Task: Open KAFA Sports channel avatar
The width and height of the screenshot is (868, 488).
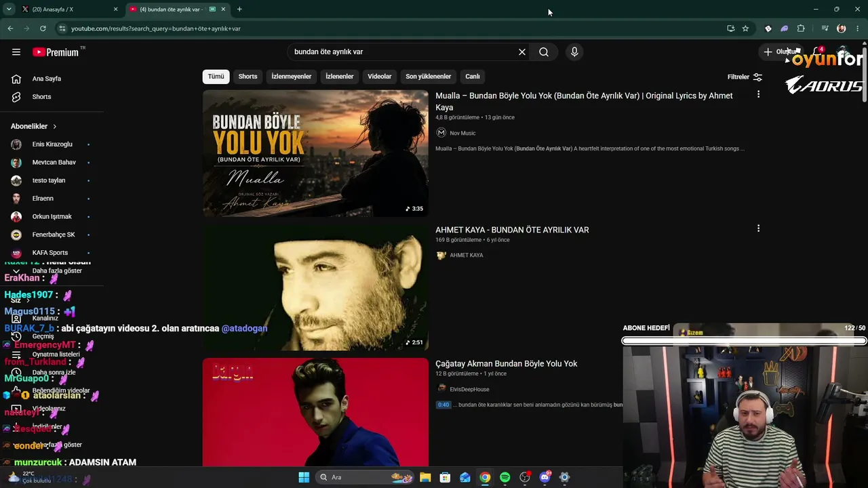Action: (16, 253)
